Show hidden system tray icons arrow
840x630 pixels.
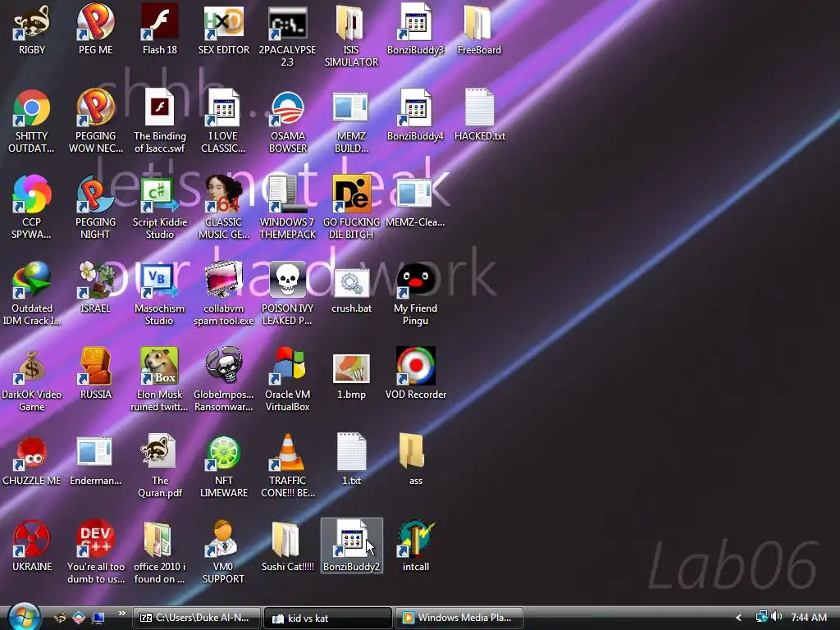738,618
